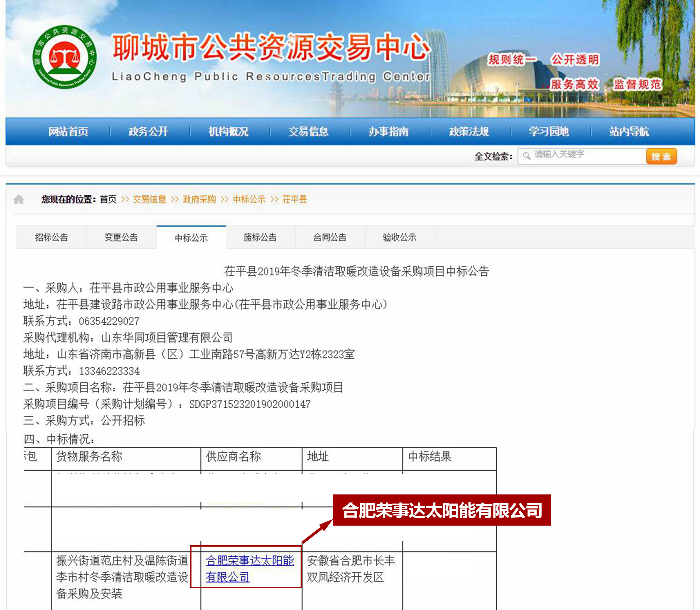Screen dimensions: 700x610
Task: Click the home icon in breadcrumb
Action: pos(19,200)
